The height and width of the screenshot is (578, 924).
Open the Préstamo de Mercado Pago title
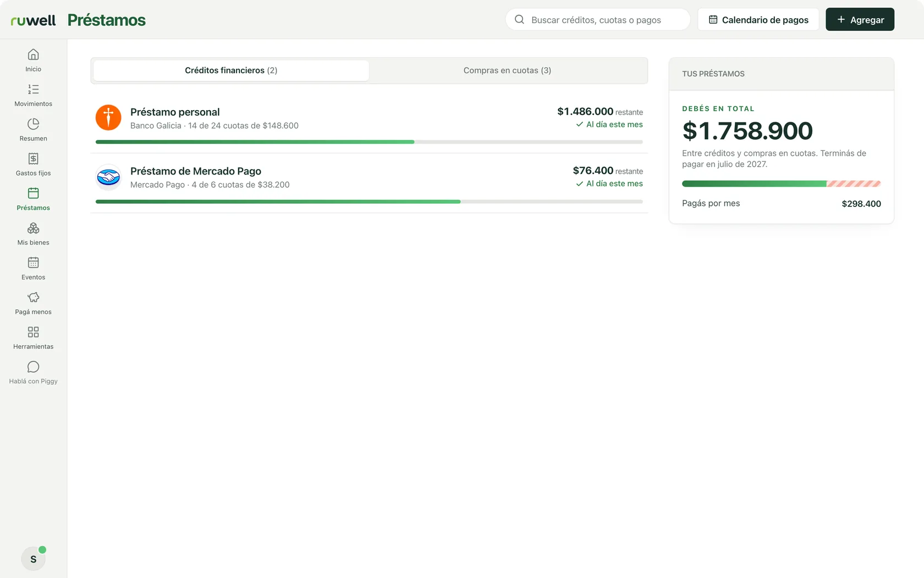[x=196, y=171]
